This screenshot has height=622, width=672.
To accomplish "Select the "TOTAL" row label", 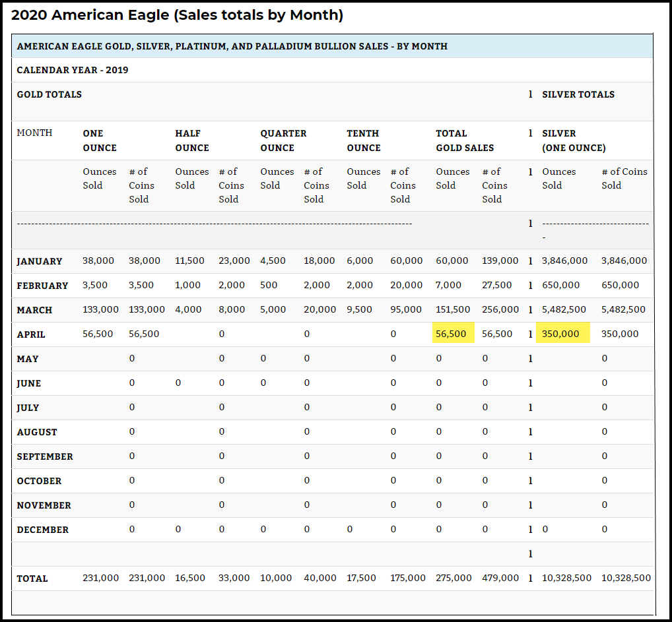I will pos(32,578).
